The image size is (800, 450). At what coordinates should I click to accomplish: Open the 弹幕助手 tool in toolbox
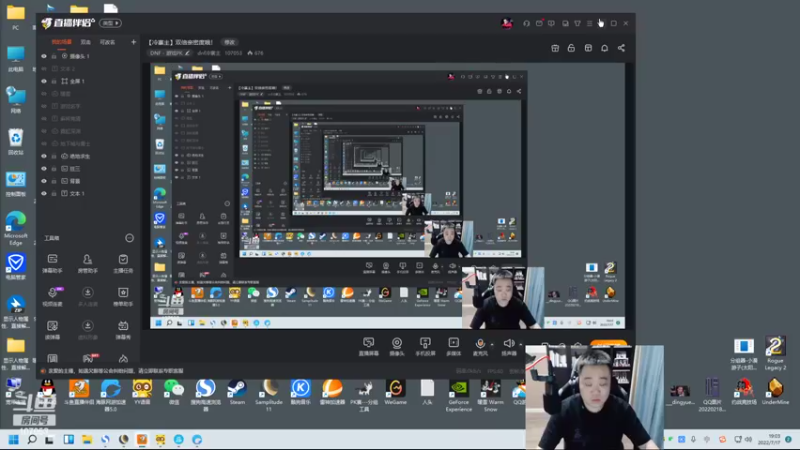pyautogui.click(x=52, y=263)
